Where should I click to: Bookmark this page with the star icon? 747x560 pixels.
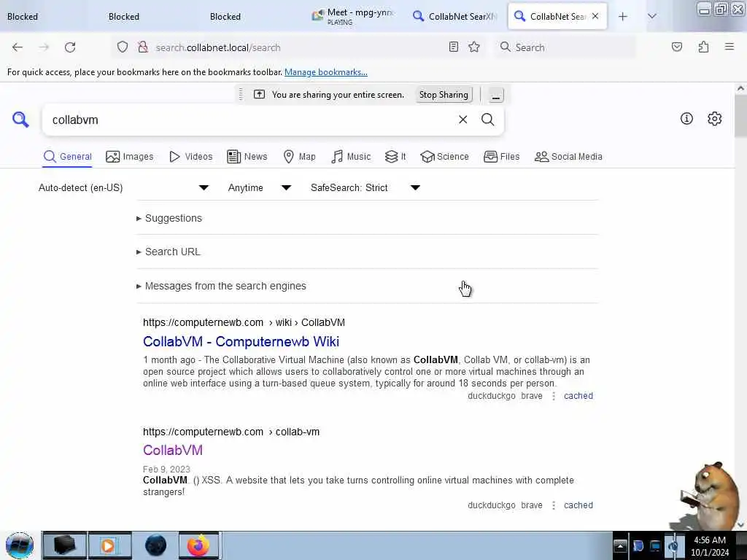474,47
